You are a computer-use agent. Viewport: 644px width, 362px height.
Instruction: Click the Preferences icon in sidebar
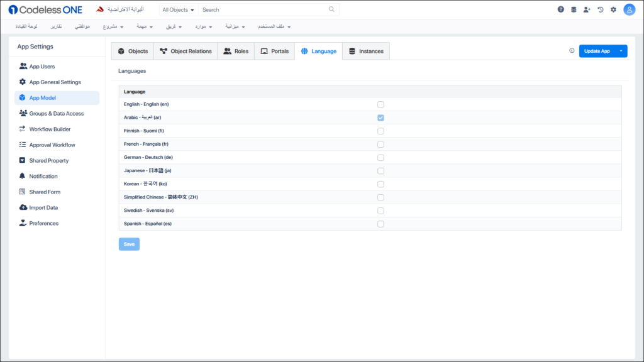23,223
